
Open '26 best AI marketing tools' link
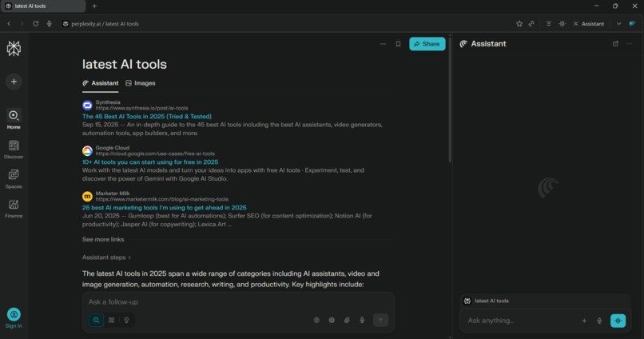click(x=165, y=208)
